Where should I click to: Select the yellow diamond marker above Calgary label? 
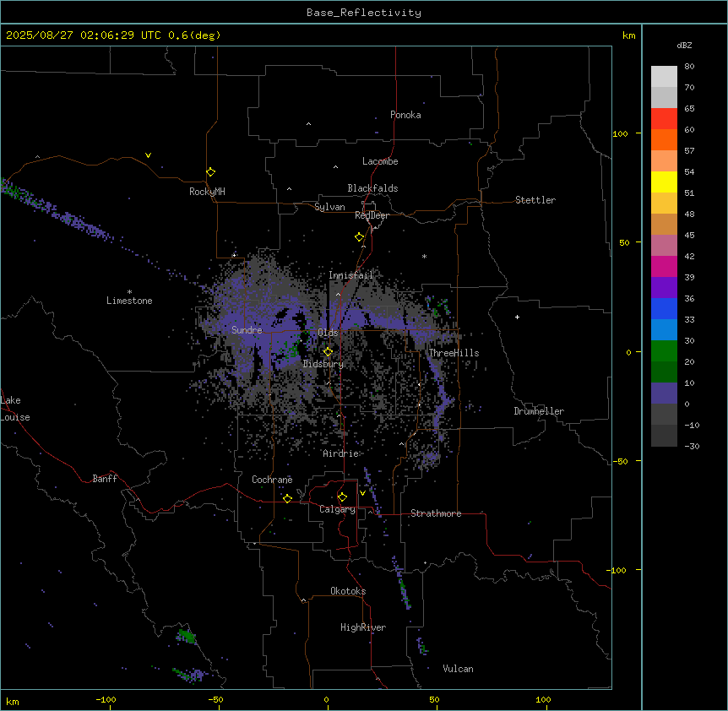tap(342, 497)
